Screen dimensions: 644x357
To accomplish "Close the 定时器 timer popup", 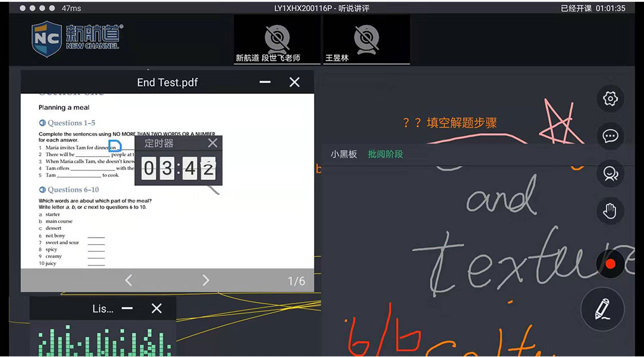I will [213, 143].
